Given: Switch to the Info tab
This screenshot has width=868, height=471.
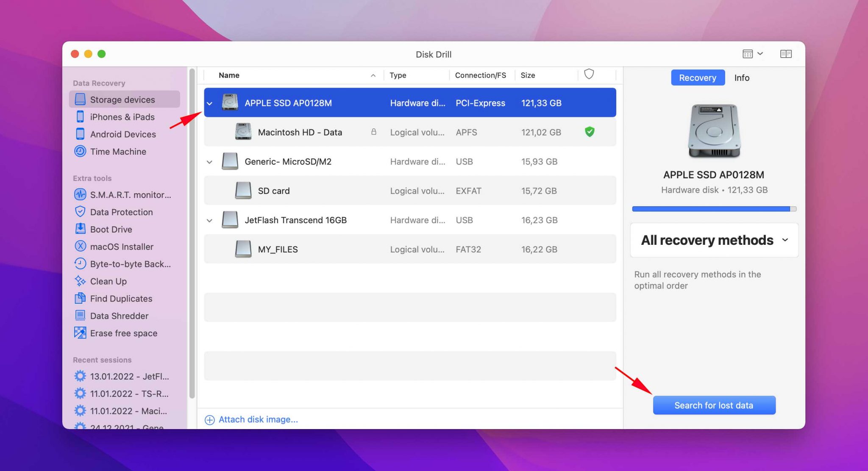Looking at the screenshot, I should [742, 78].
